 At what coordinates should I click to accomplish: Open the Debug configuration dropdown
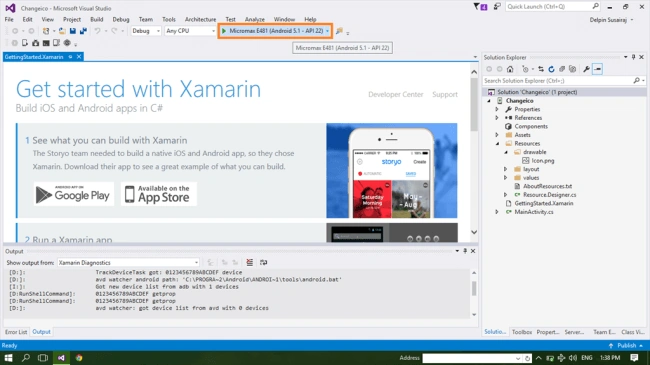point(146,31)
